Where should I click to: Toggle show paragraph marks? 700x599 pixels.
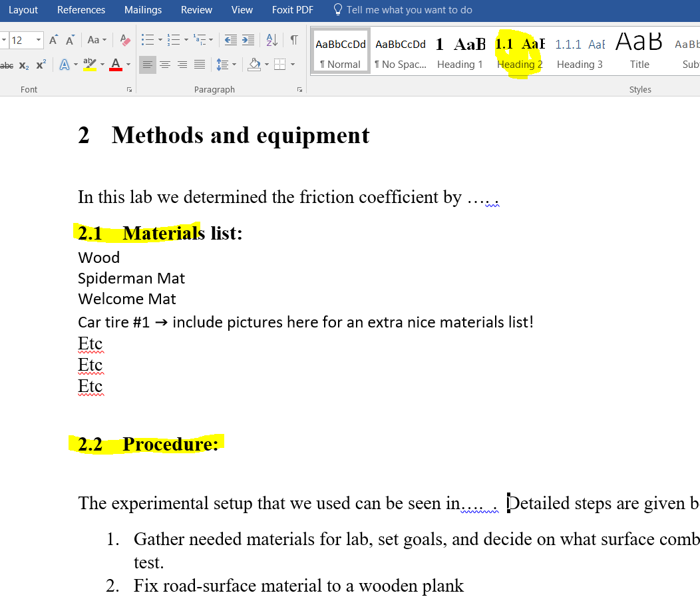pyautogui.click(x=294, y=40)
